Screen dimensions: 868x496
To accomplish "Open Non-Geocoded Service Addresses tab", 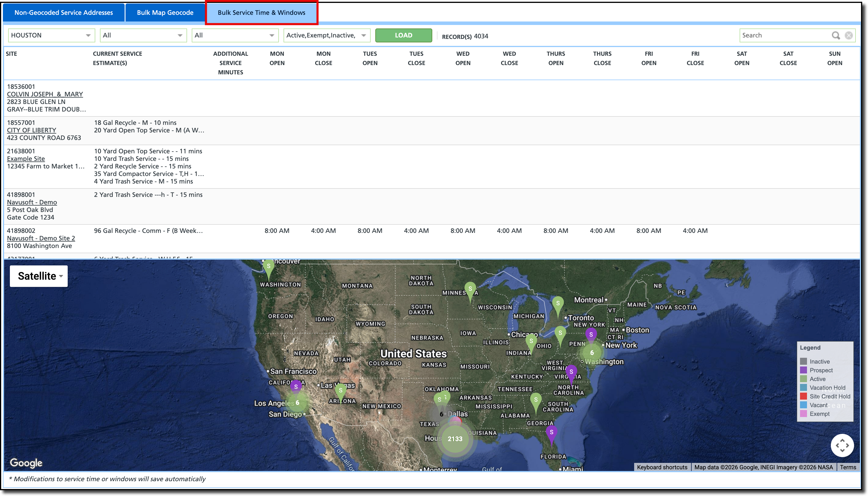I will coord(63,12).
